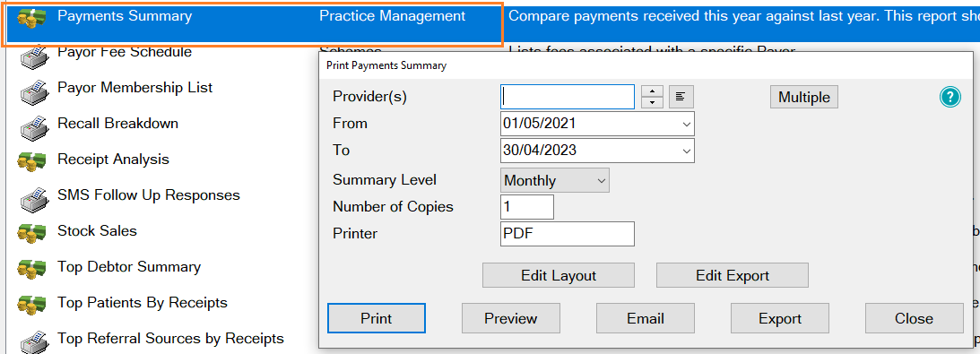Expand the Summary Level Monthly dropdown
This screenshot has width=980, height=354.
(602, 180)
